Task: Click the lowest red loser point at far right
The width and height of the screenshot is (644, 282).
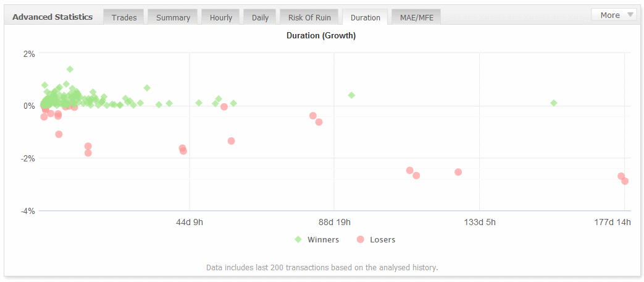Action: coord(625,181)
